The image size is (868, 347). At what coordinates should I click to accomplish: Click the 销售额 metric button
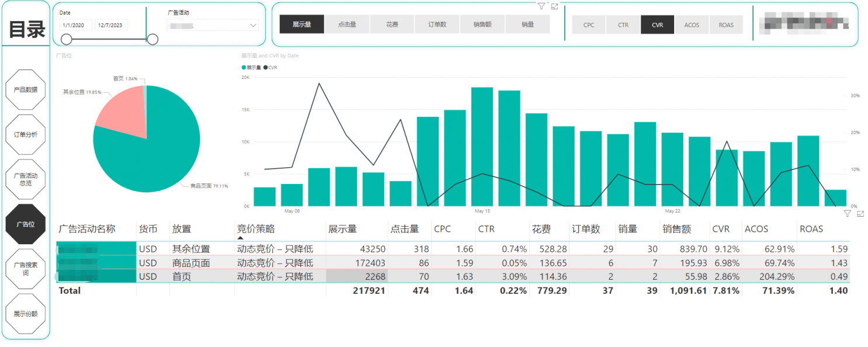[482, 25]
